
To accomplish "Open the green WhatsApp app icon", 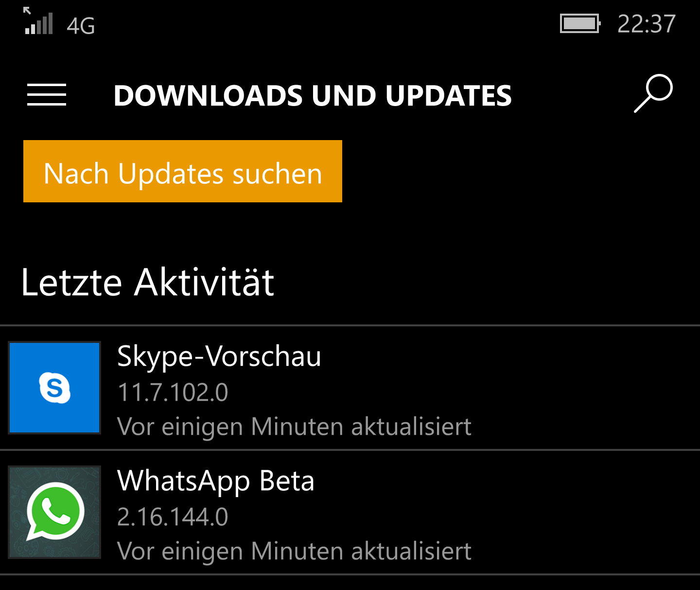I will 54,512.
